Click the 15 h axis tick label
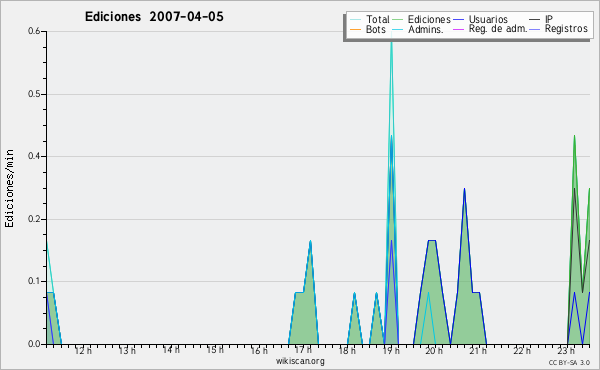Screen dimensions: 600x370 coord(215,350)
